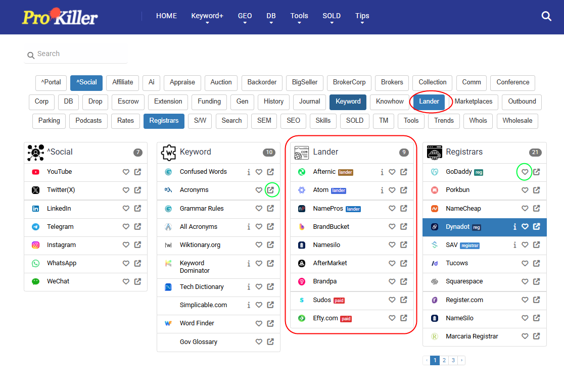Show info for Keyword Dominator
This screenshot has height=392, width=564.
[249, 264]
